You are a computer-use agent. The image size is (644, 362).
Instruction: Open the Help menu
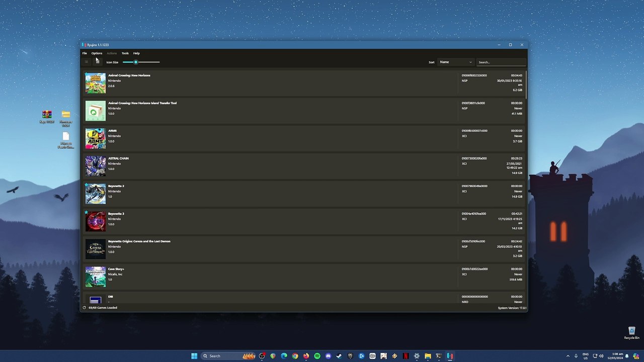coord(136,53)
